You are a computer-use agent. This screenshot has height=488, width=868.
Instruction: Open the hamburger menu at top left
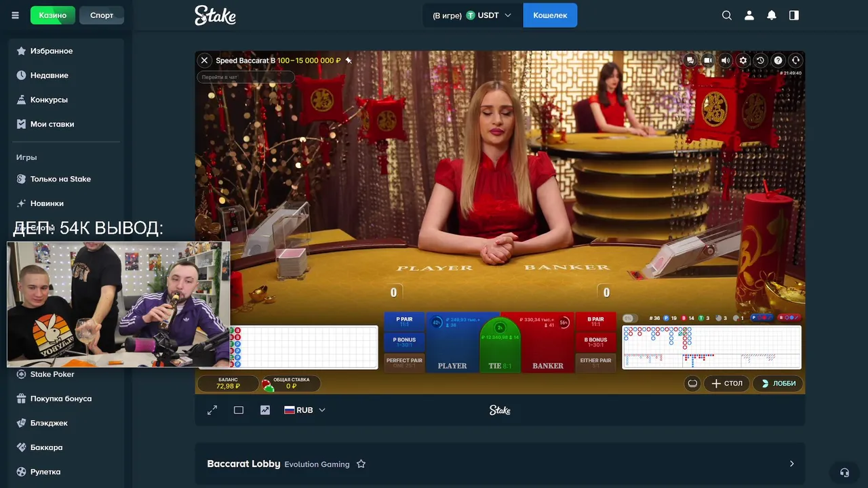point(15,15)
